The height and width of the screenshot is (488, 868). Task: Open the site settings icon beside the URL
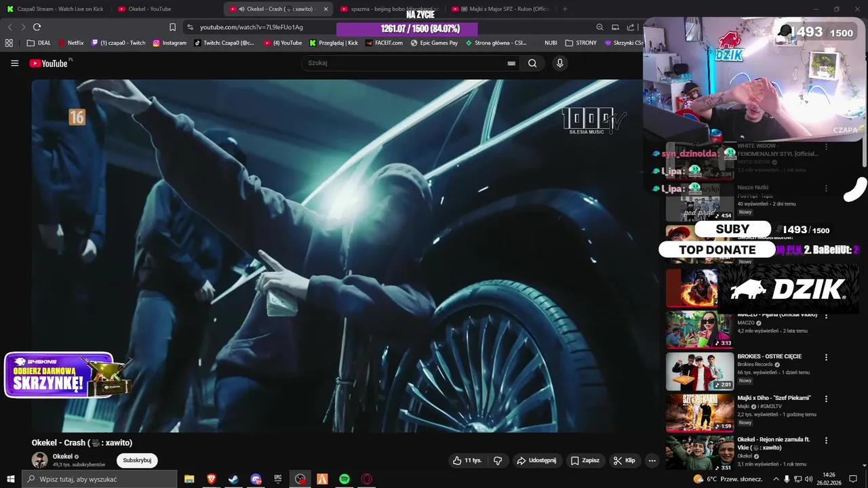(x=190, y=27)
